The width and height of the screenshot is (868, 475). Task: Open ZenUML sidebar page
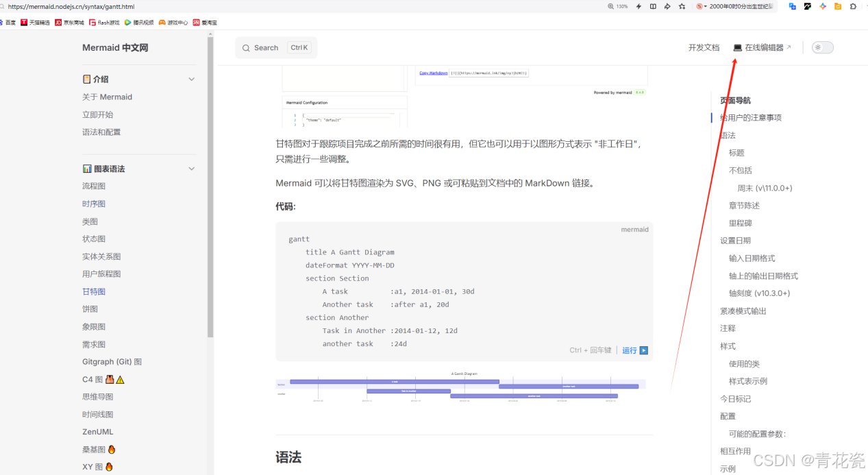tap(98, 432)
